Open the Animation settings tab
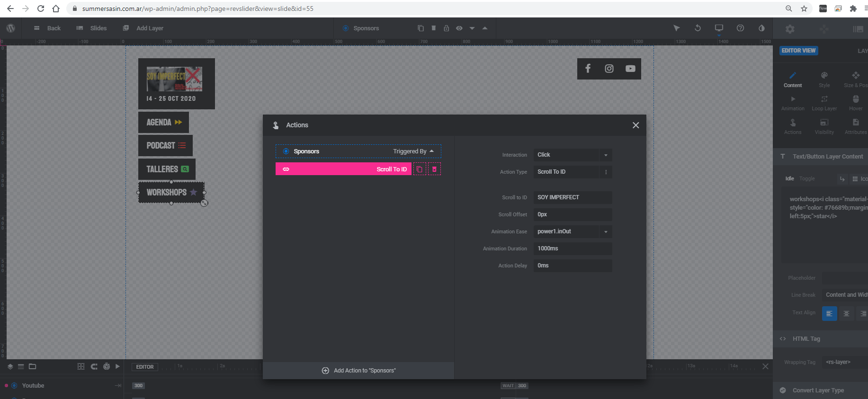868x399 pixels. click(793, 103)
